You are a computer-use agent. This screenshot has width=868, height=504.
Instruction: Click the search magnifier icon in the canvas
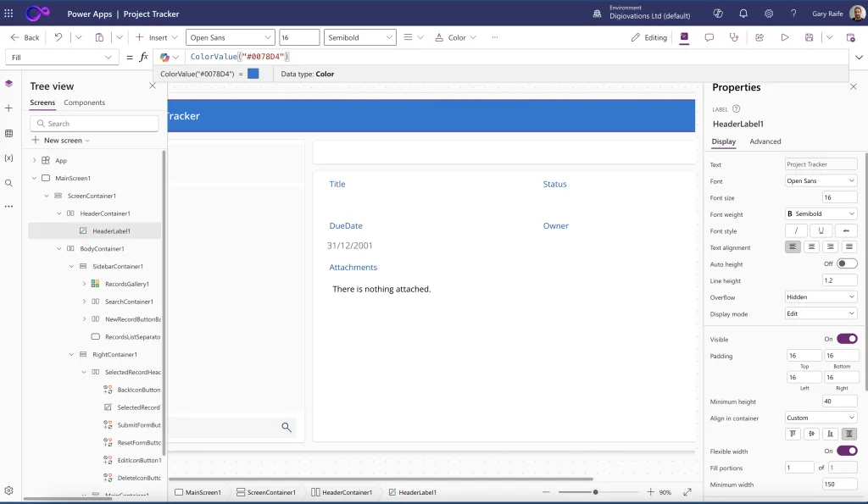[x=287, y=428]
